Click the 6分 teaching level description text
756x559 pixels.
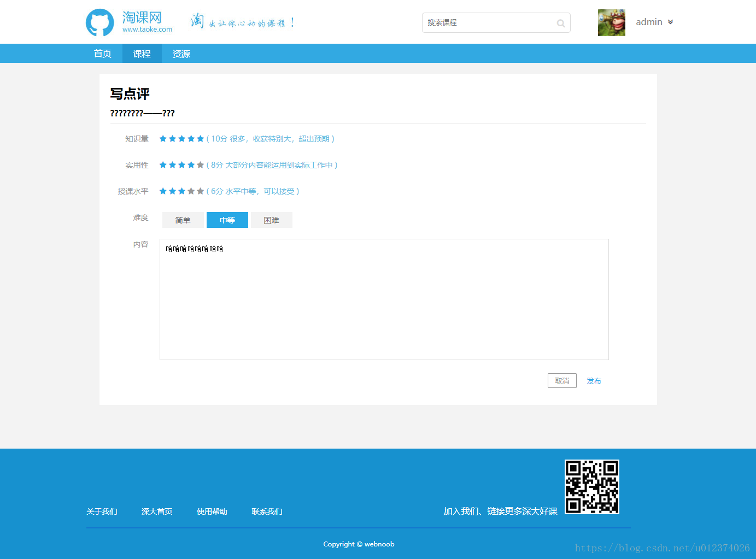coord(253,191)
